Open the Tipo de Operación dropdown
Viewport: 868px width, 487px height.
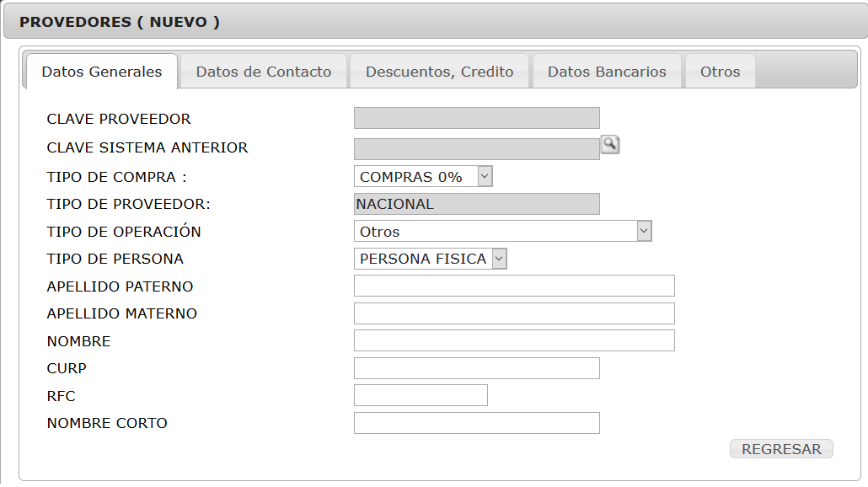(502, 232)
